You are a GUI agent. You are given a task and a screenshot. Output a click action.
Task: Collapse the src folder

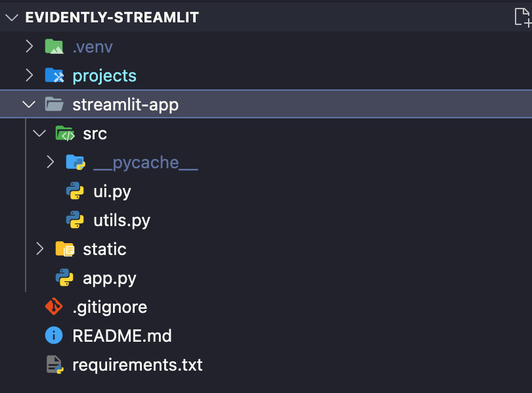[39, 133]
